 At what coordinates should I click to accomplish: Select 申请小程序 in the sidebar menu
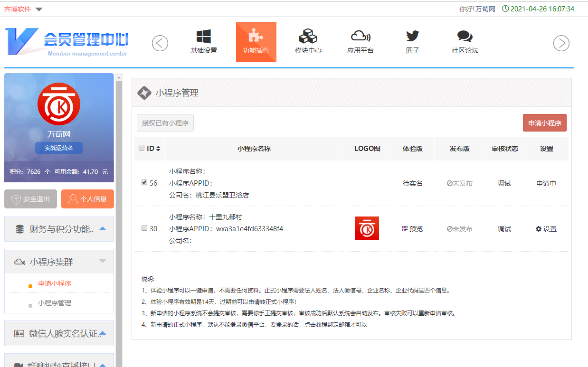55,283
